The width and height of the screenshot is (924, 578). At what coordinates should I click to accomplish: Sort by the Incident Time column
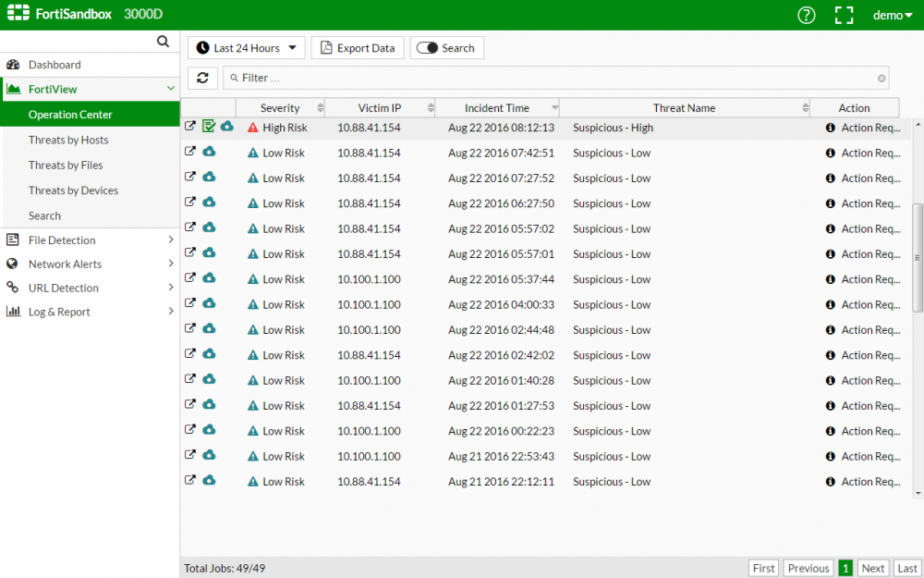point(497,108)
